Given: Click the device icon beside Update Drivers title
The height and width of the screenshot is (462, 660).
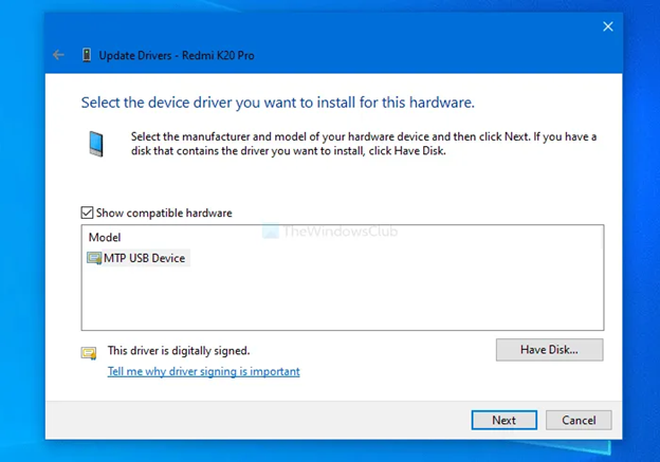Looking at the screenshot, I should (x=86, y=56).
